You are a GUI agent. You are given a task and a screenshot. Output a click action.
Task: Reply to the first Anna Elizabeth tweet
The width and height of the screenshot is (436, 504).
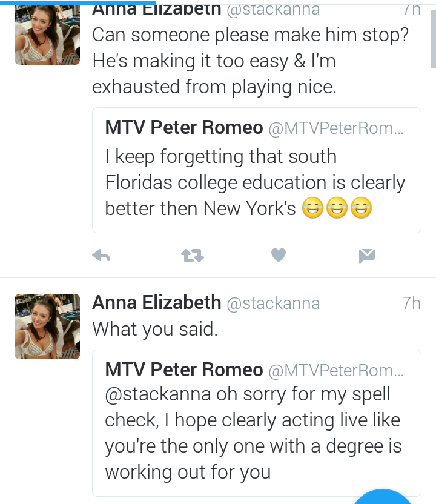[x=101, y=256]
